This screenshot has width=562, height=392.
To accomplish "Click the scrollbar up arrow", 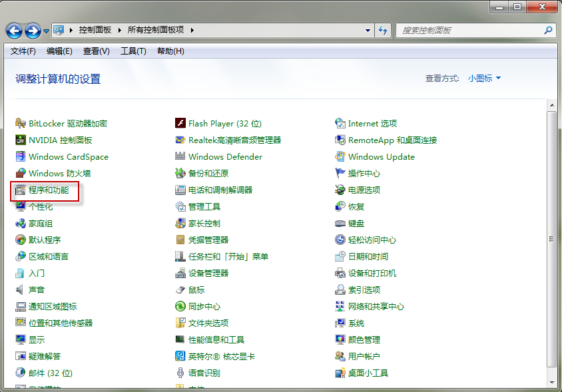I will pyautogui.click(x=551, y=105).
